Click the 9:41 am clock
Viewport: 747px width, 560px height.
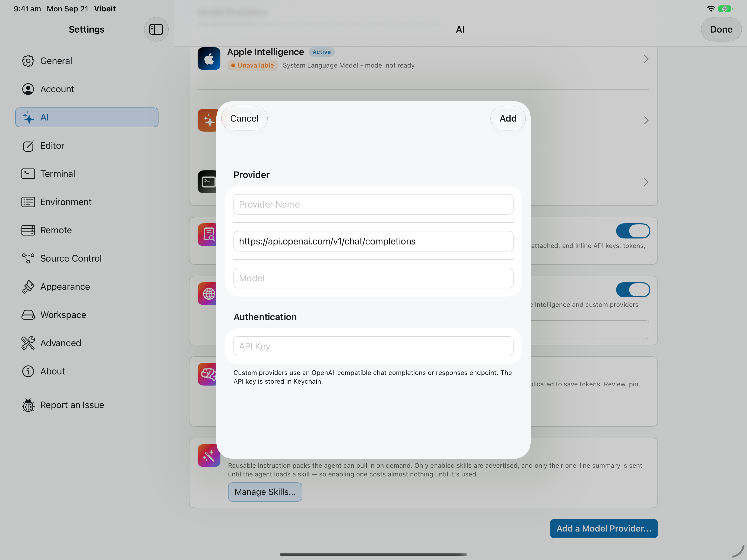point(27,9)
